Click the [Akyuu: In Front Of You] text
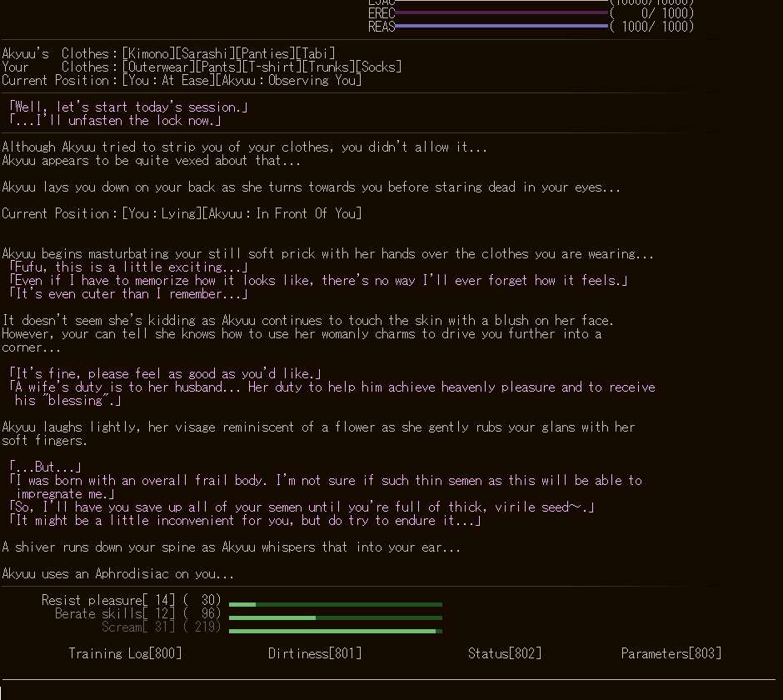This screenshot has height=700, width=783. [x=282, y=214]
